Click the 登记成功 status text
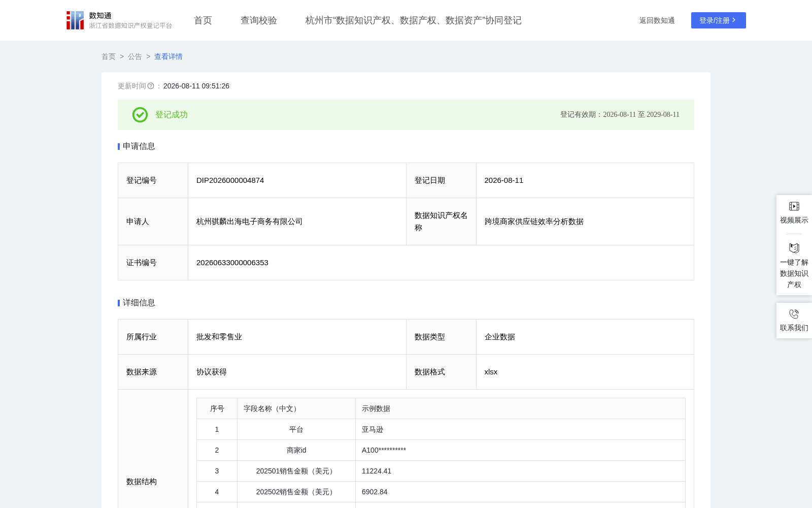This screenshot has height=508, width=812. pos(172,115)
